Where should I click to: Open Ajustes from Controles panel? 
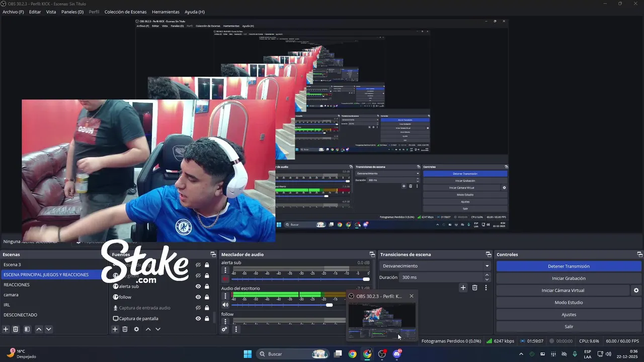[569, 315]
